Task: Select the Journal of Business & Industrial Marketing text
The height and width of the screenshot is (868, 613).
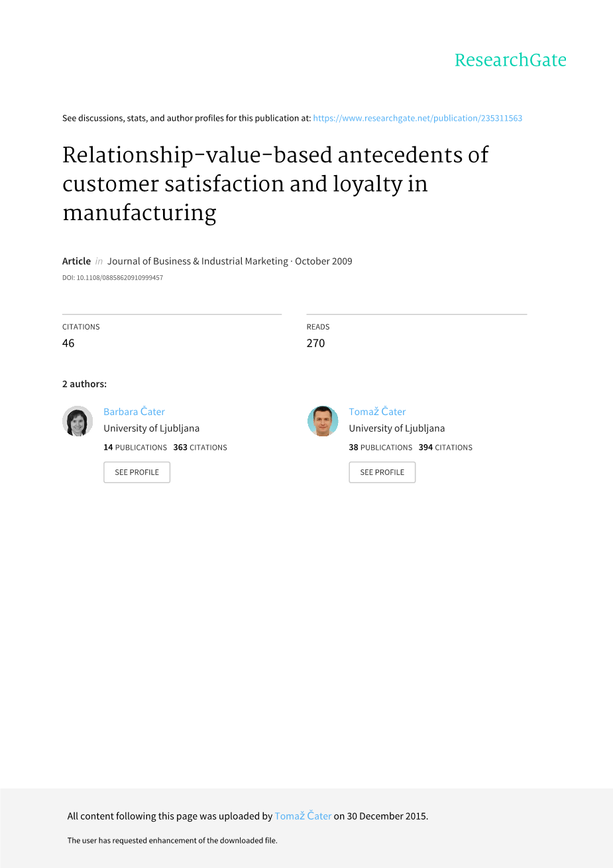Action: pos(197,261)
